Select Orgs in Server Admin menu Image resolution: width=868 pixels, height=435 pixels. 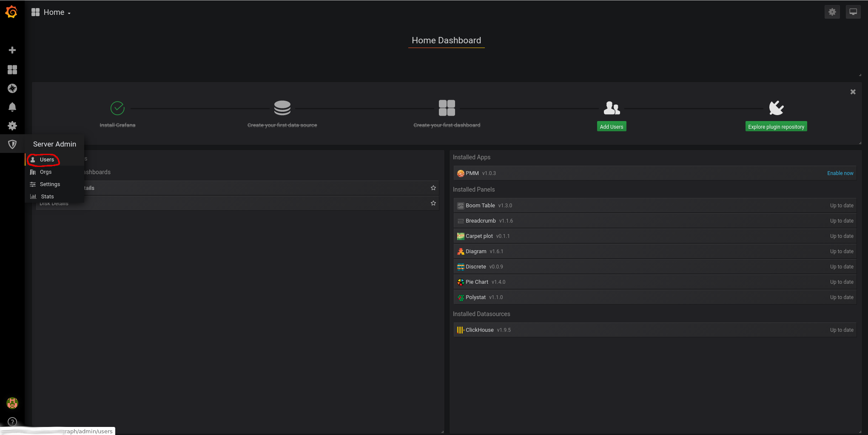[46, 172]
